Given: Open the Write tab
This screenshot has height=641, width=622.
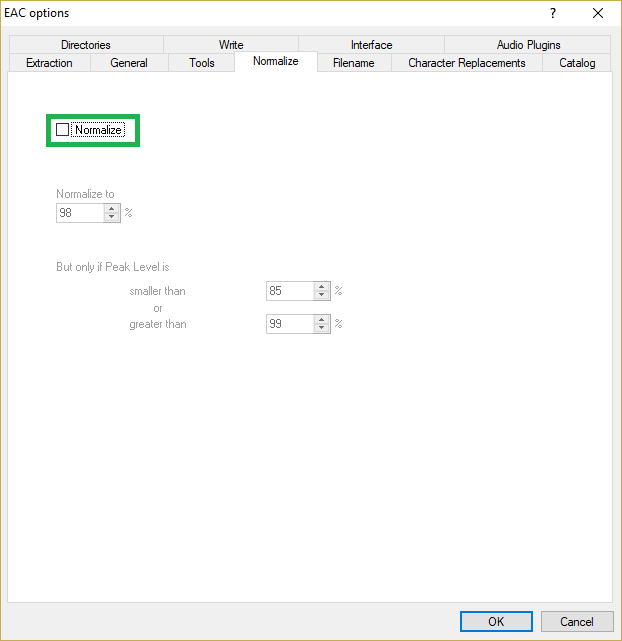Looking at the screenshot, I should pos(231,45).
